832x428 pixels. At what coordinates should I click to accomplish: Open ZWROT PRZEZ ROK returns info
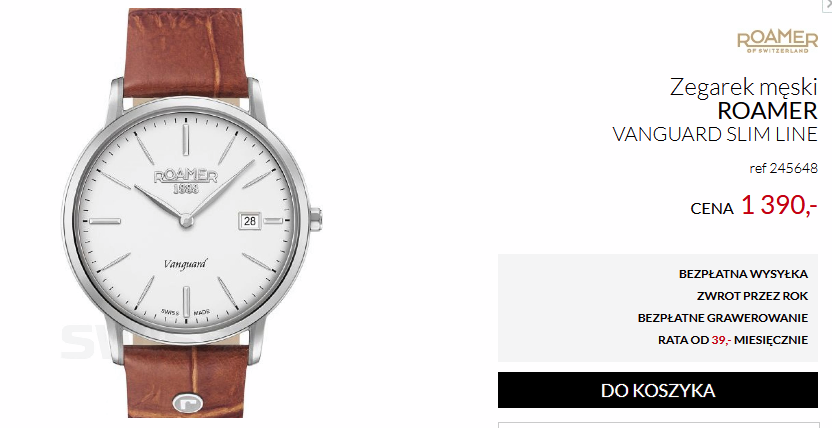(752, 296)
